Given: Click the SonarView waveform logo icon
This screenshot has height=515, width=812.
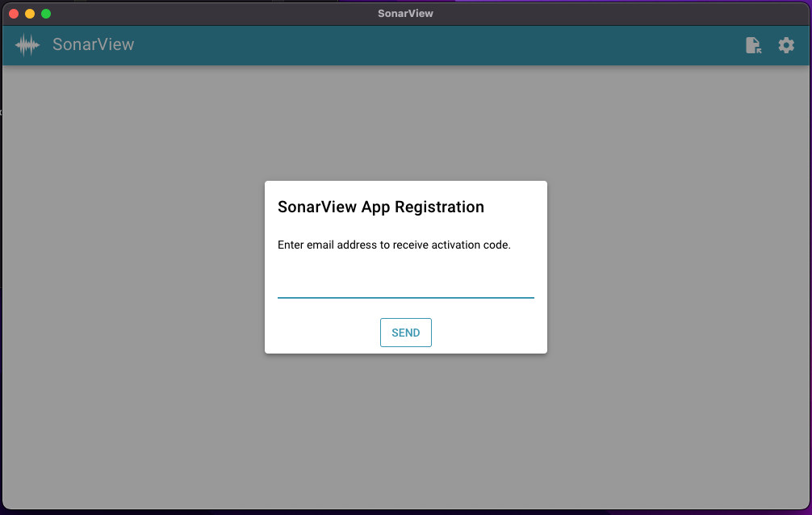Looking at the screenshot, I should [27, 45].
